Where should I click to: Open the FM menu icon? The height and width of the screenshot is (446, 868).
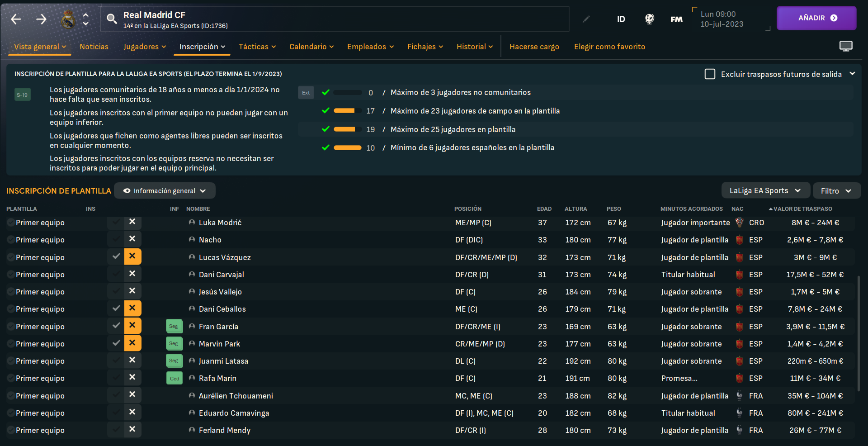[676, 19]
